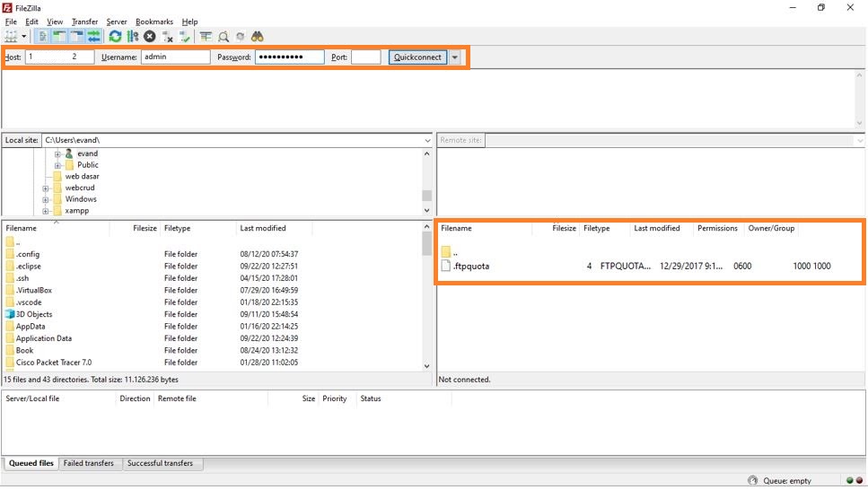
Task: Expand the webcrud tree node
Action: coord(46,188)
